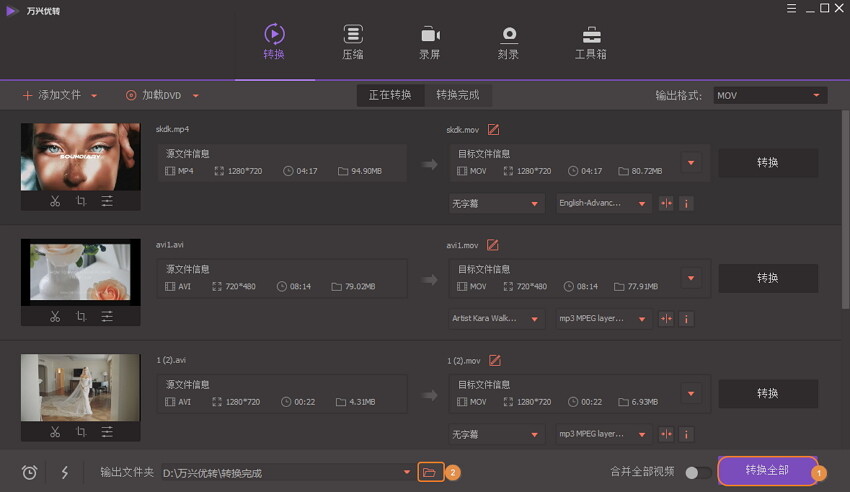Open output folder path dropdown
The height and width of the screenshot is (492, 850).
(x=407, y=472)
